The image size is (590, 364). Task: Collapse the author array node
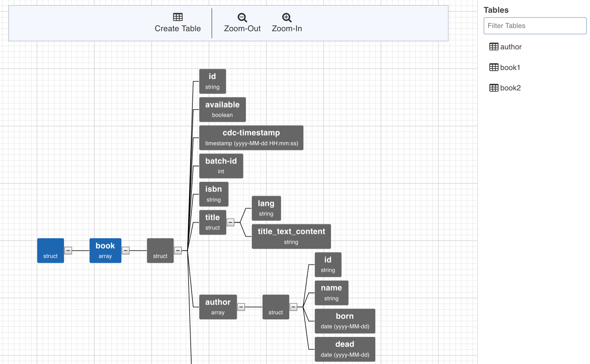tap(241, 307)
